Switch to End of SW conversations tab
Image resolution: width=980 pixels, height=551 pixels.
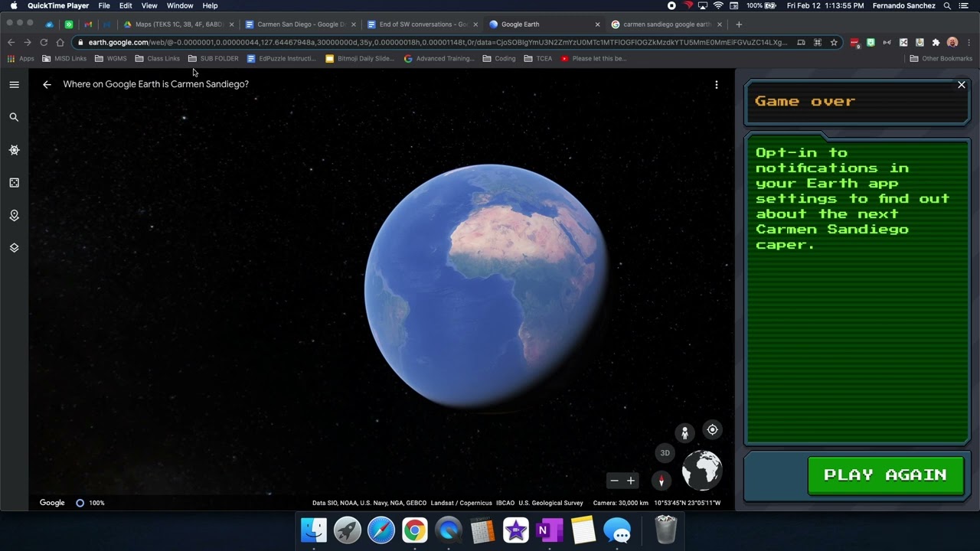pyautogui.click(x=422, y=24)
